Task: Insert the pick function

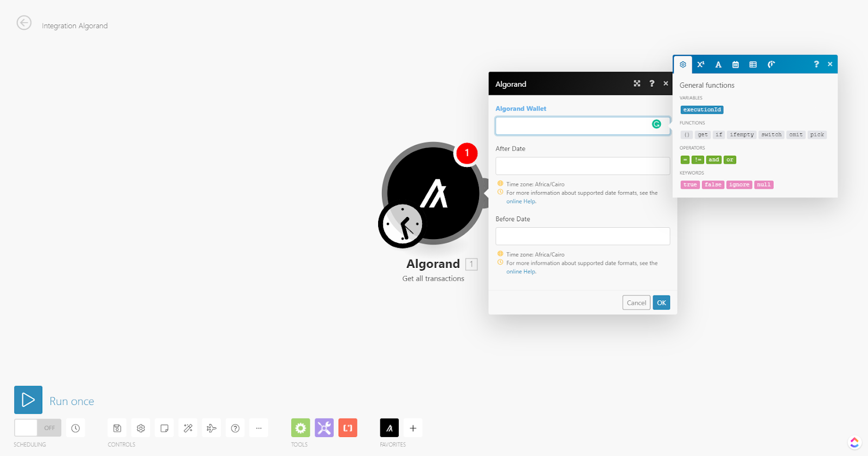Action: coord(817,134)
